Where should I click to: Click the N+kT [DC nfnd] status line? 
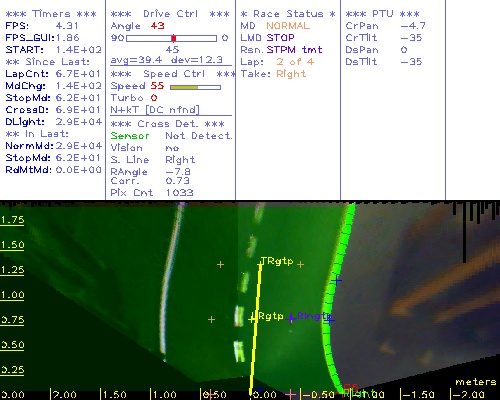coord(155,110)
